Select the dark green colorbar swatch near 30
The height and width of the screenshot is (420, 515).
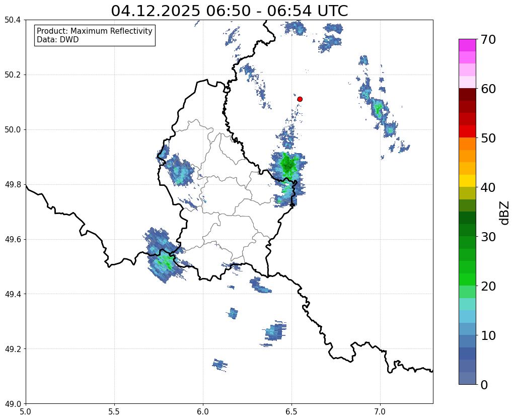[467, 230]
